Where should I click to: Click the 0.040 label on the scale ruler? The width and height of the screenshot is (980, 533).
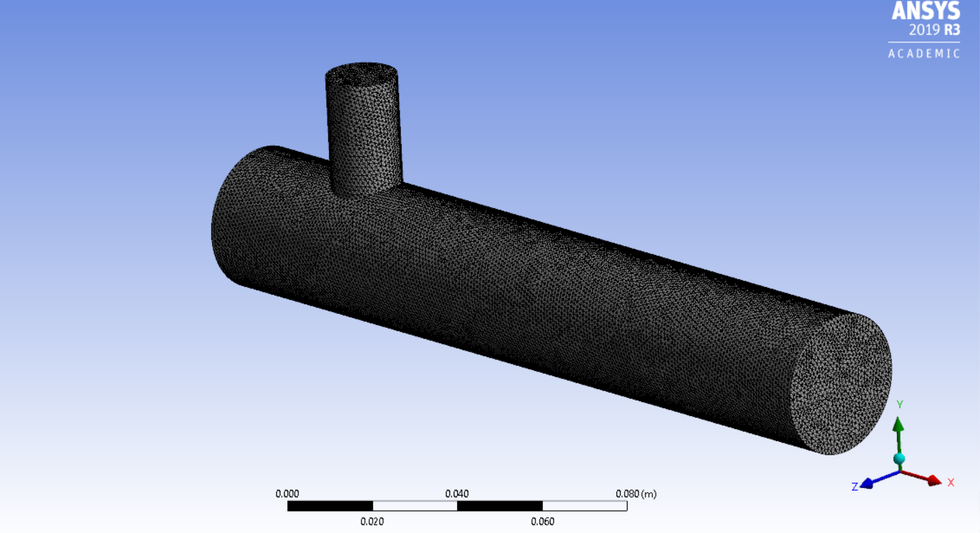click(x=456, y=493)
